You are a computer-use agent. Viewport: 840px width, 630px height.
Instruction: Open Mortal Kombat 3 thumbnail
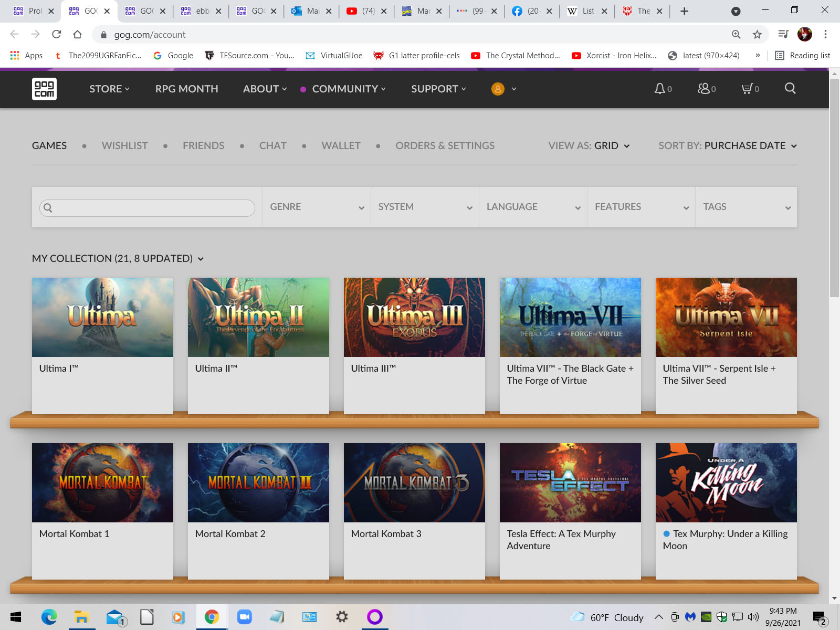(414, 482)
